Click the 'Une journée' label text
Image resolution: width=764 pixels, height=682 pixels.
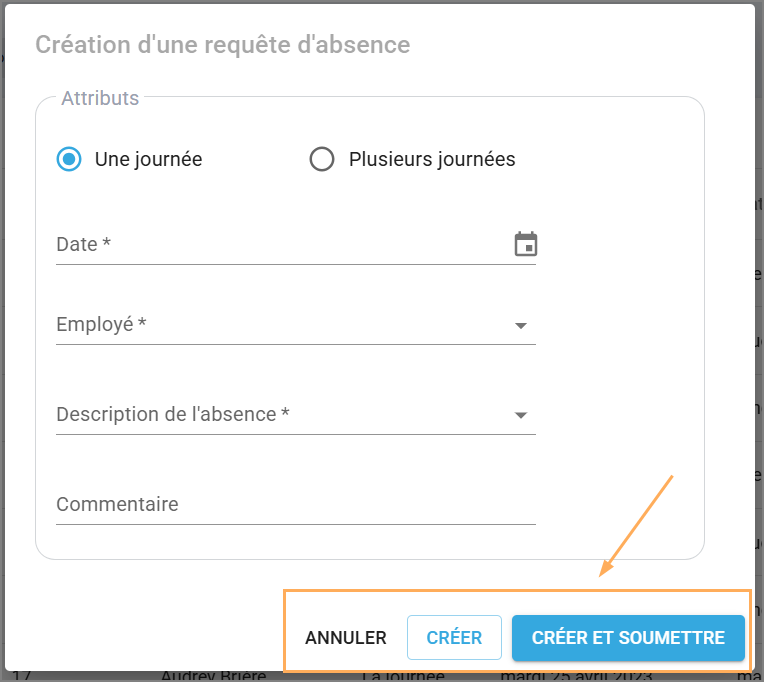pyautogui.click(x=148, y=159)
